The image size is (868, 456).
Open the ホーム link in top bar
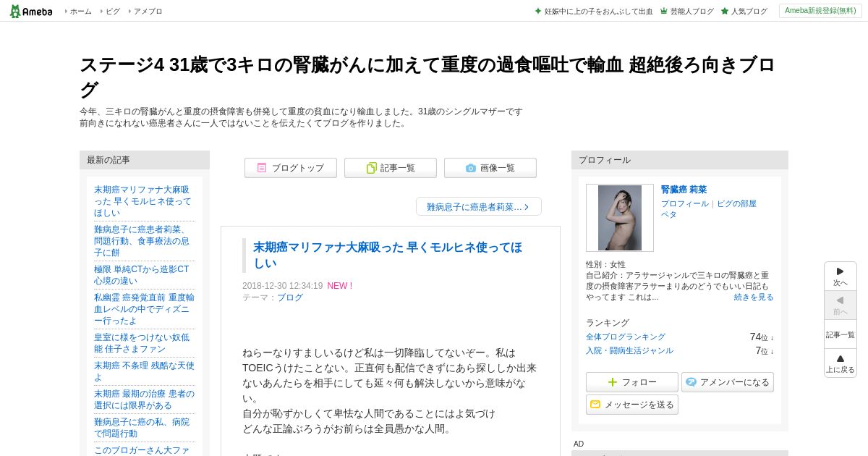coord(80,12)
